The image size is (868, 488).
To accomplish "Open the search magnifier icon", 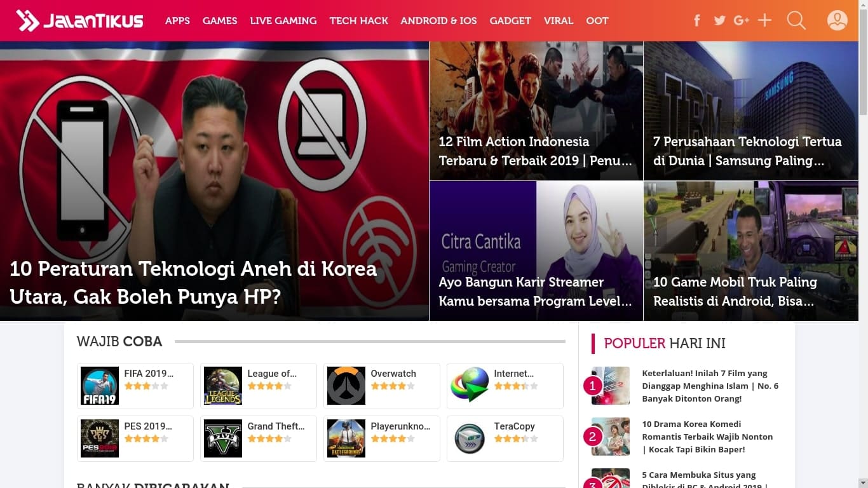I will point(796,20).
